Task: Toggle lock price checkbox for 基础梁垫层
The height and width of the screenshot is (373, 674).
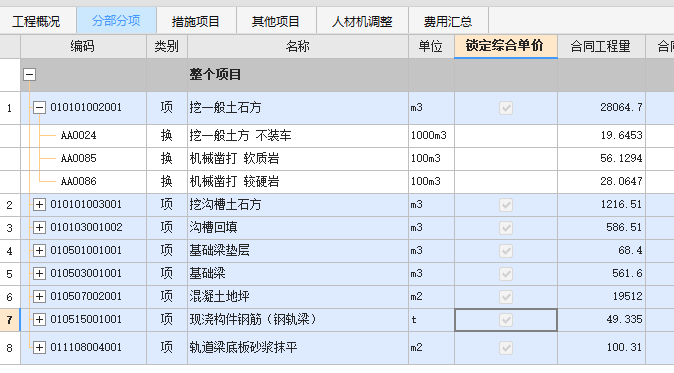Action: click(506, 251)
